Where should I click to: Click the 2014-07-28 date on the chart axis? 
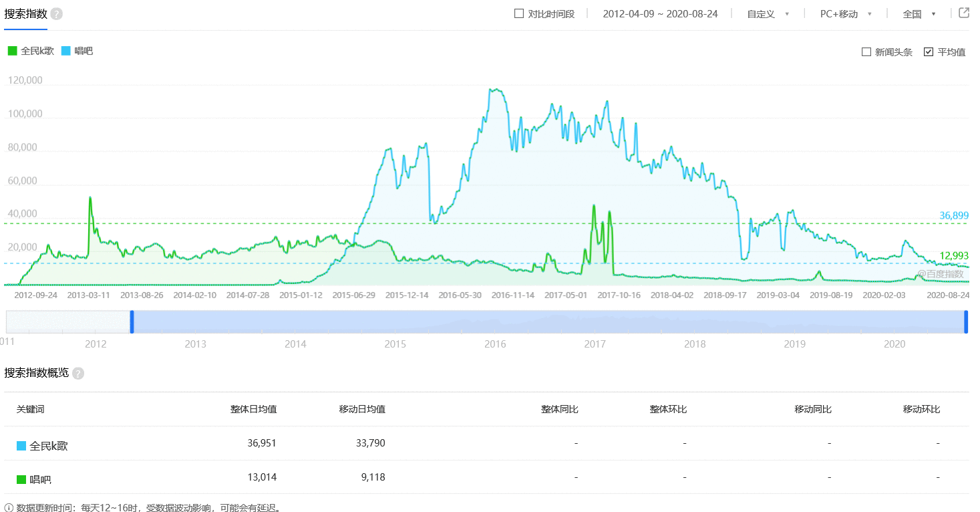point(248,295)
